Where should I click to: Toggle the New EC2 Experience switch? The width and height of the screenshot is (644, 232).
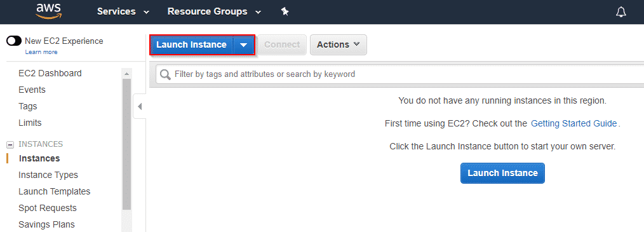click(14, 41)
